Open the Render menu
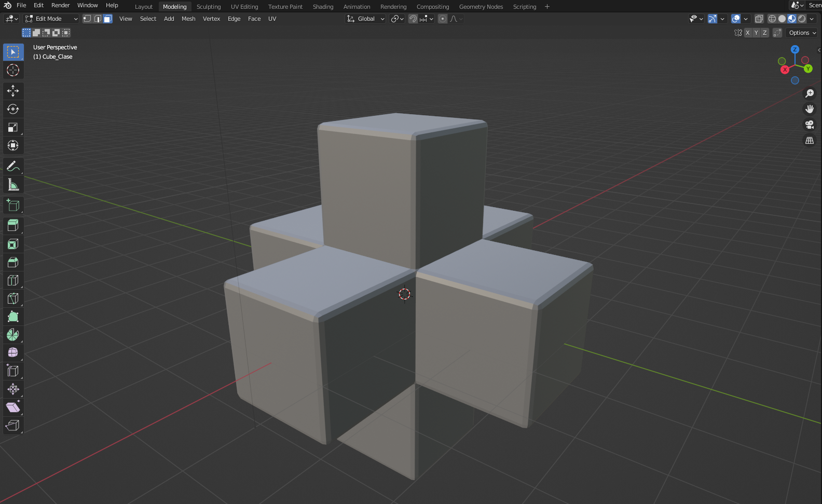This screenshot has width=822, height=504. pyautogui.click(x=60, y=5)
